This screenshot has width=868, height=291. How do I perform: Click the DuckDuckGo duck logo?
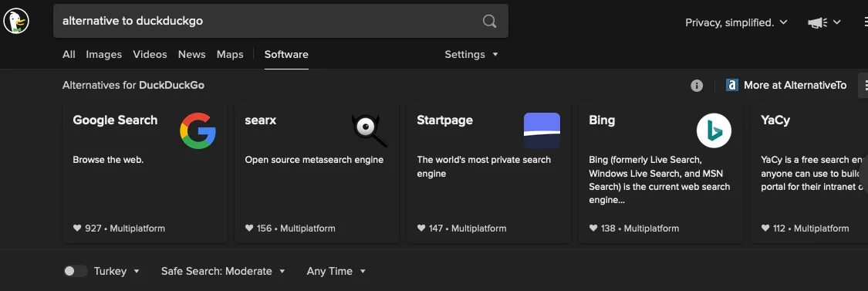[16, 22]
